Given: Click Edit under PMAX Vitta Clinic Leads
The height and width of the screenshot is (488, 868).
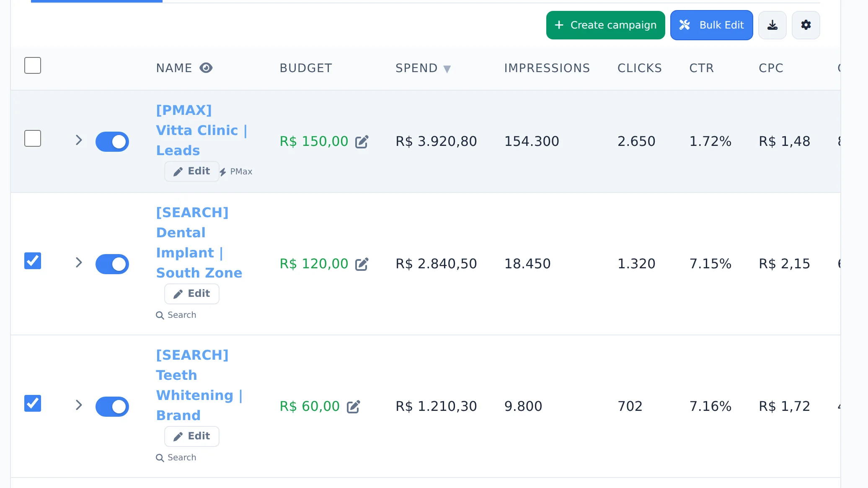Looking at the screenshot, I should pos(192,171).
